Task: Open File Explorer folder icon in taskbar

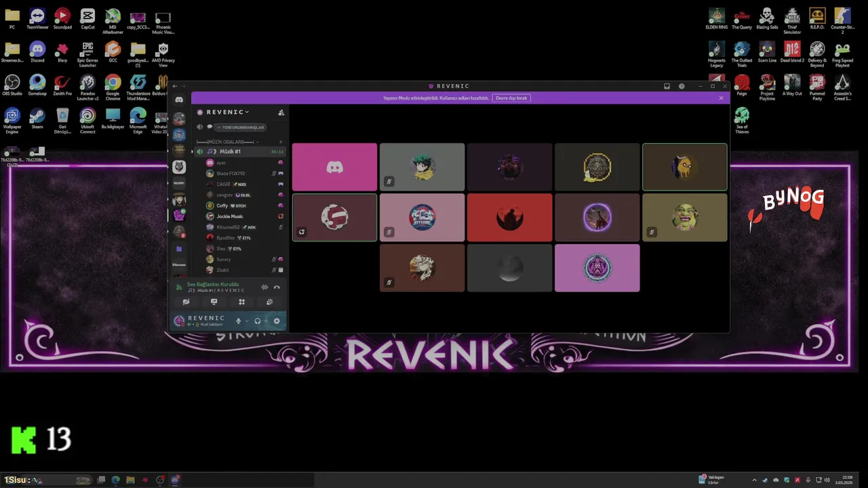Action: (x=130, y=480)
